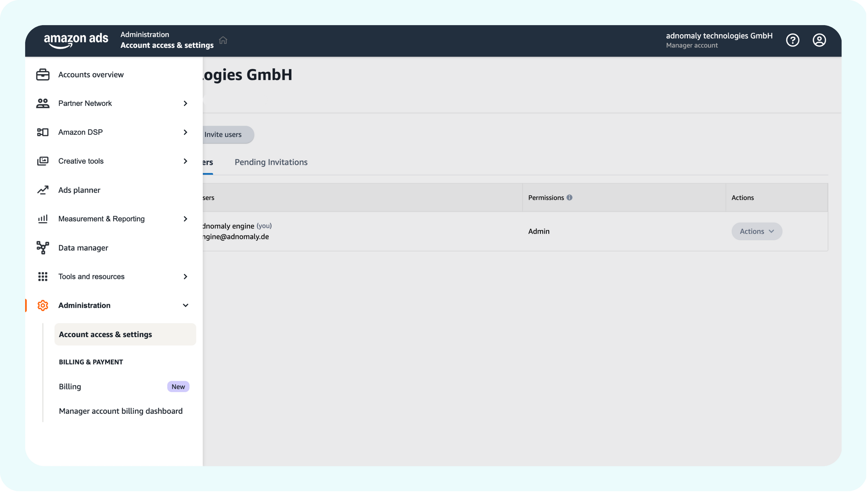Click the Invite users button
The width and height of the screenshot is (868, 492).
tap(223, 134)
